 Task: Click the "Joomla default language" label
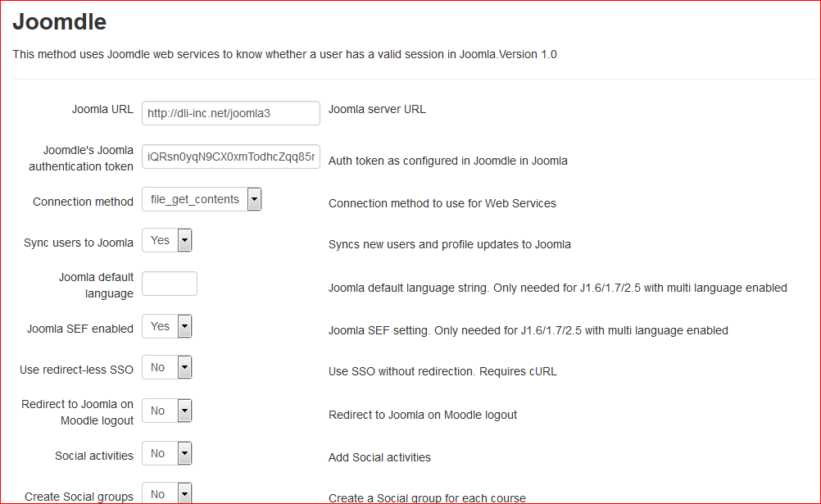coord(96,285)
